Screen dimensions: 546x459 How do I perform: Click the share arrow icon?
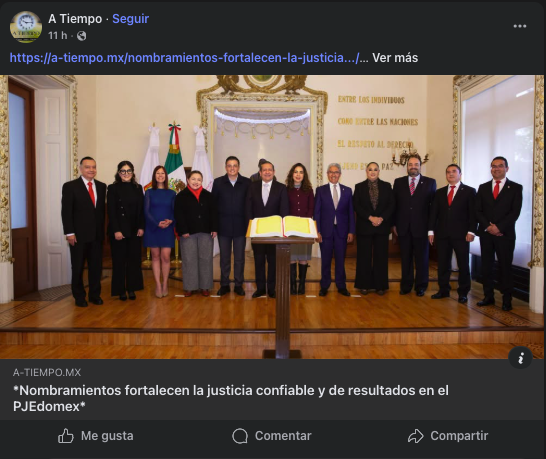(415, 436)
